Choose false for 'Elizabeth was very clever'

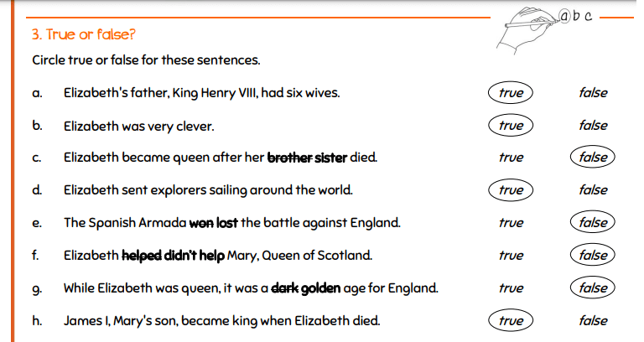pos(593,126)
